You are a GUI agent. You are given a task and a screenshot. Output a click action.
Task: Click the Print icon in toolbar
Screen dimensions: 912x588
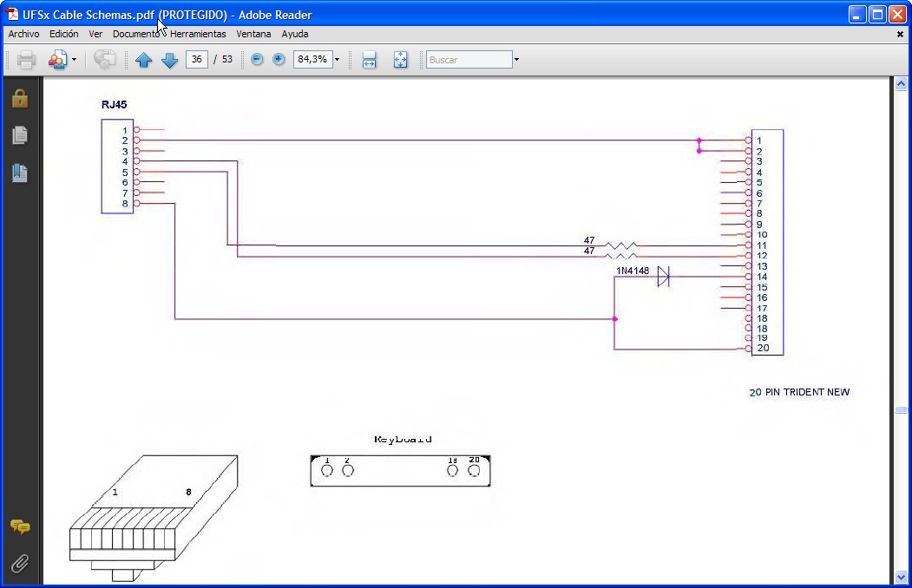coord(26,59)
